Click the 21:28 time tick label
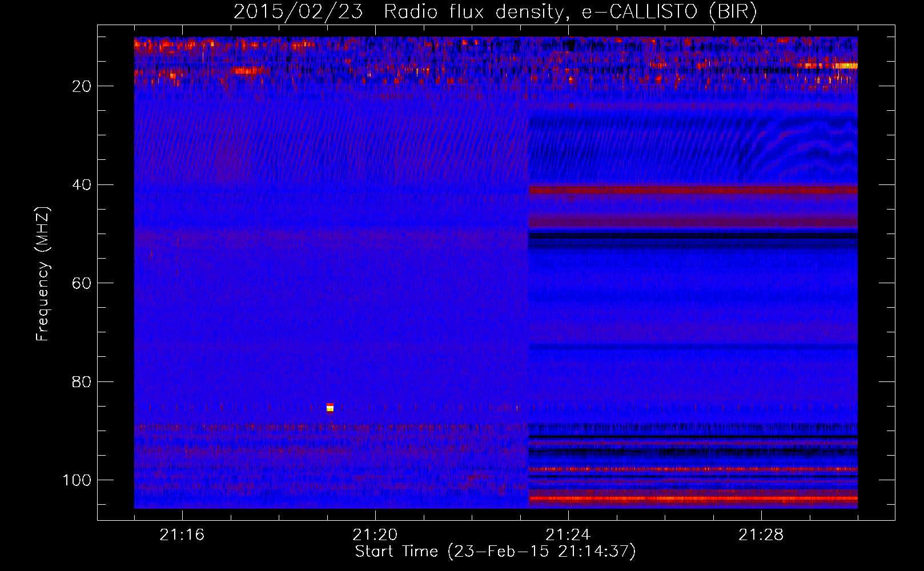The height and width of the screenshot is (571, 924). pos(761,535)
